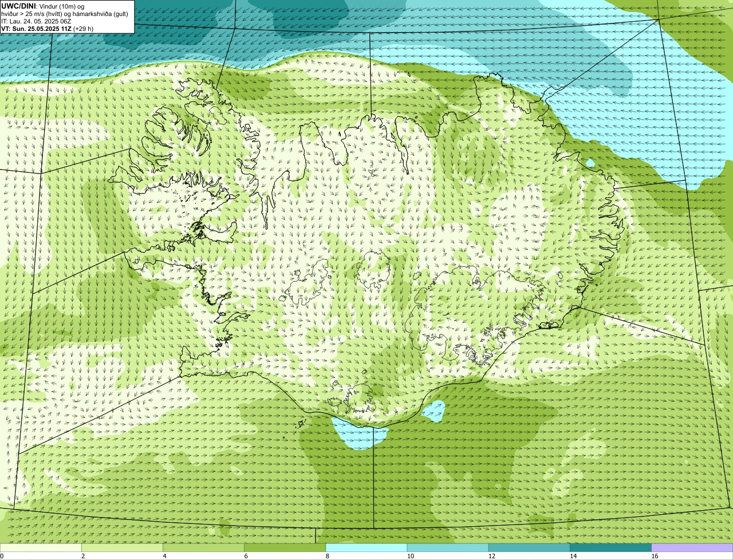Click the legend scale label "8"
The height and width of the screenshot is (560, 733).
pos(328,556)
